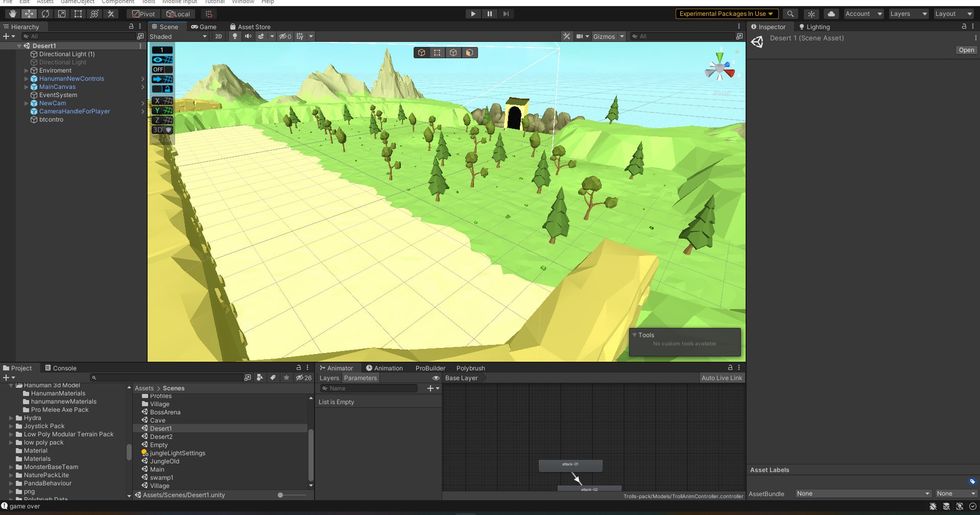
Task: Switch to the Console tab
Action: (x=61, y=368)
